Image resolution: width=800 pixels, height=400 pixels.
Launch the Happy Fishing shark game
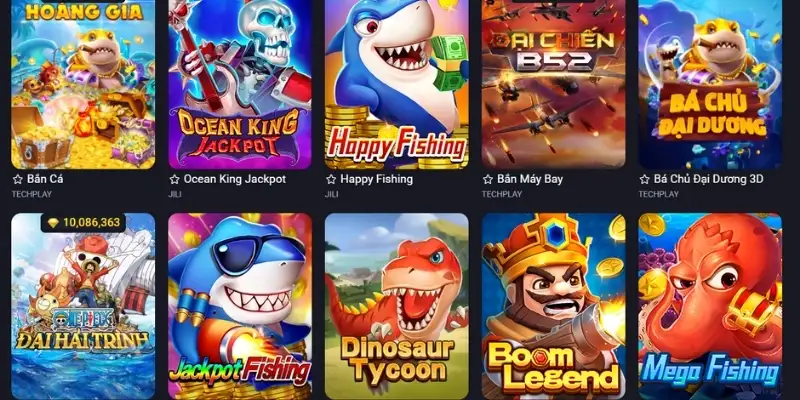pyautogui.click(x=396, y=84)
